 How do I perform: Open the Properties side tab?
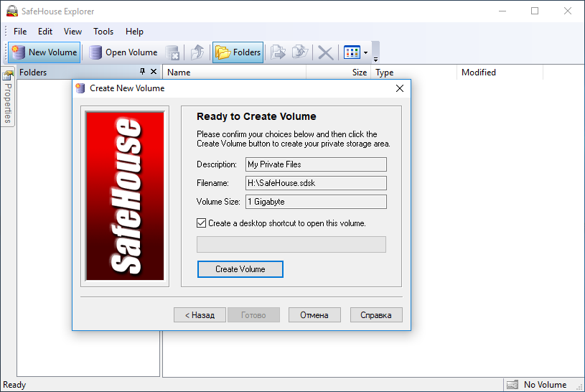click(8, 97)
